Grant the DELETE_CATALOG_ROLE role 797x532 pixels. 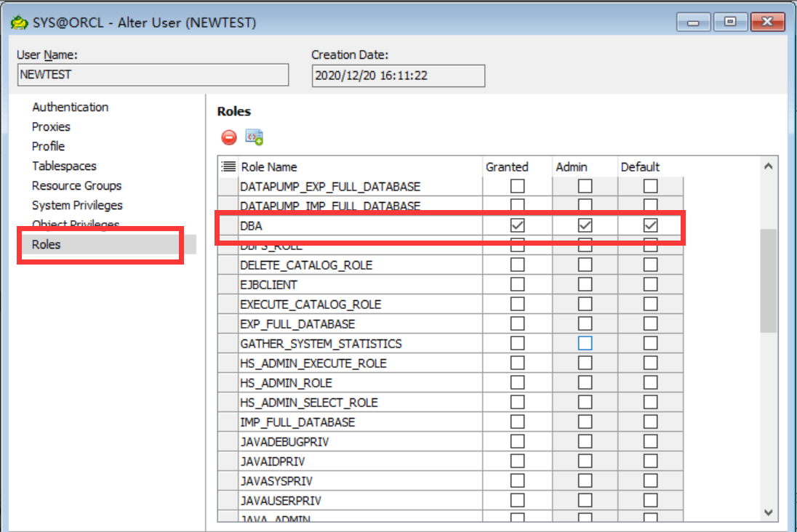click(x=518, y=265)
